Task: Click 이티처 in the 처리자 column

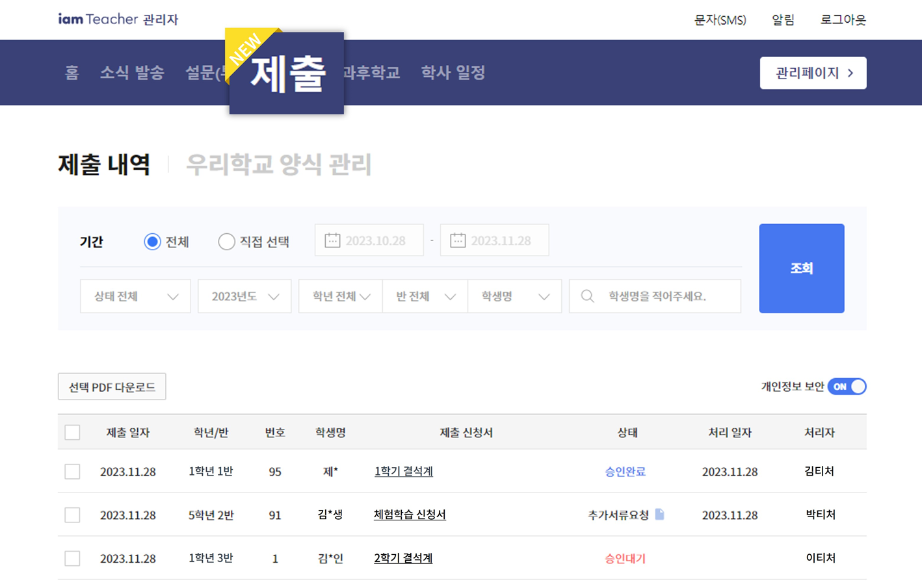Action: 821,558
